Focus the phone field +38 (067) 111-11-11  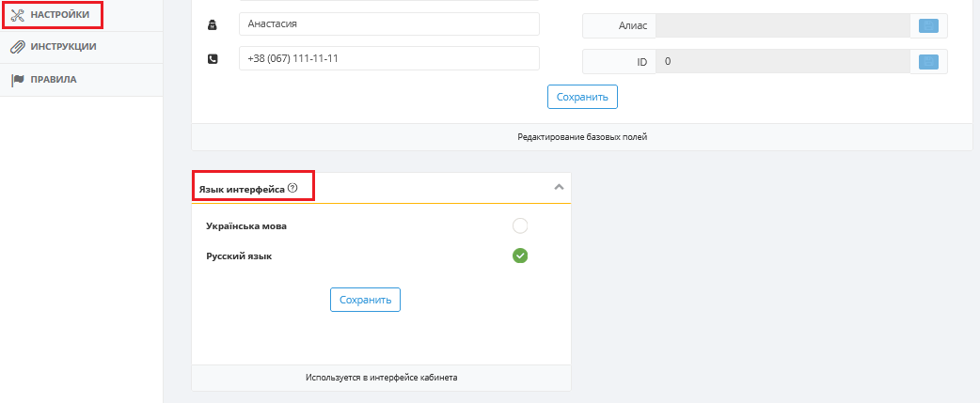tap(388, 58)
